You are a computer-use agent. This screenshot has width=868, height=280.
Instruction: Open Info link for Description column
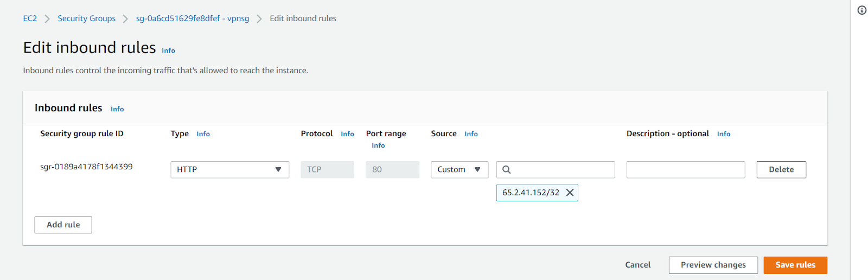724,134
